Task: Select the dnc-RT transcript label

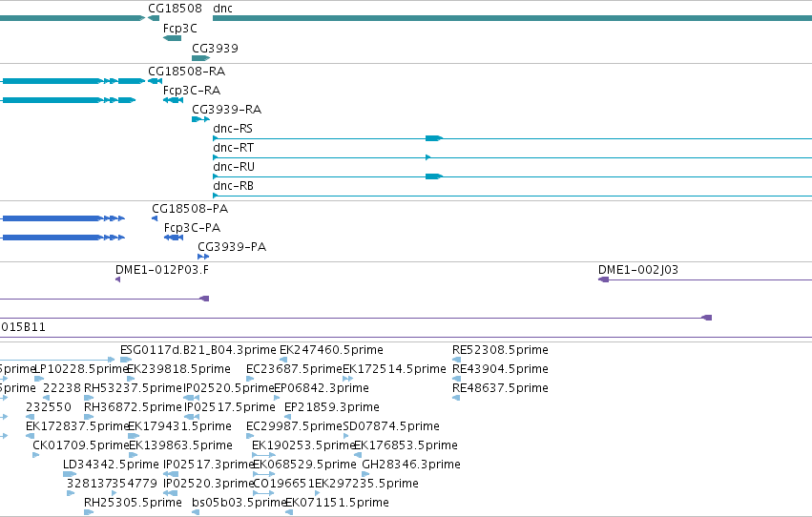Action: pos(234,148)
